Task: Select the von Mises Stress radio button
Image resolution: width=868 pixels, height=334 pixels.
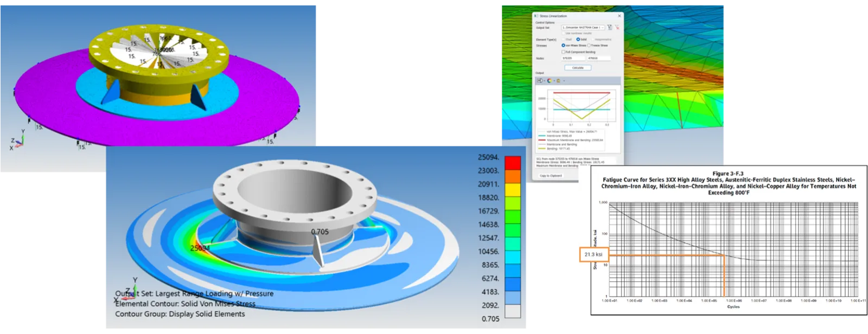Action: point(563,46)
